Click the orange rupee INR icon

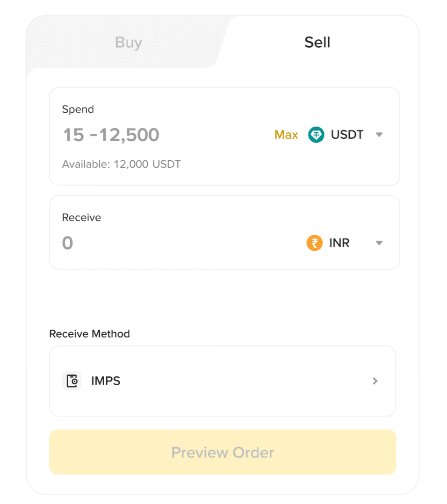(315, 243)
